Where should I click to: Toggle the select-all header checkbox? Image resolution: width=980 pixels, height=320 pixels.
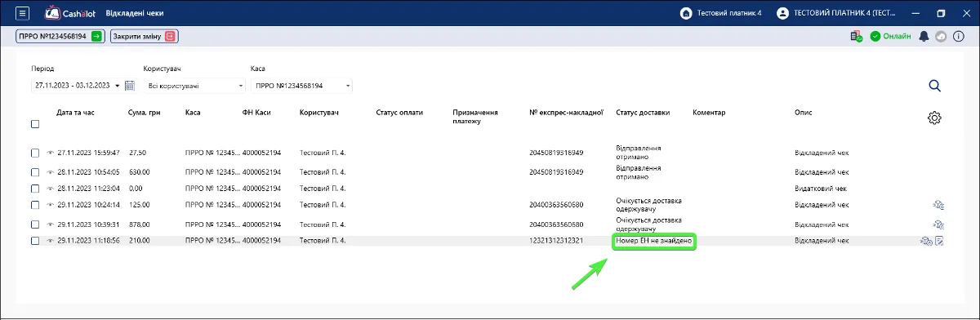(35, 124)
